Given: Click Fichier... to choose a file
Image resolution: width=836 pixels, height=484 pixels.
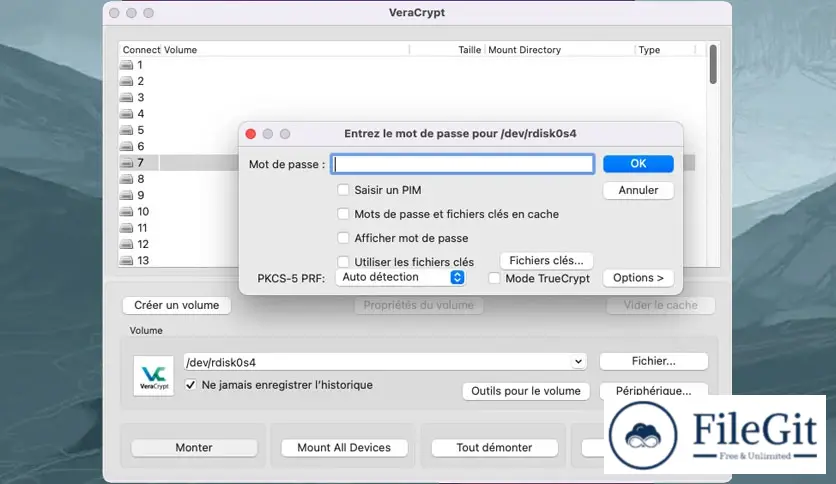Looking at the screenshot, I should (x=654, y=361).
